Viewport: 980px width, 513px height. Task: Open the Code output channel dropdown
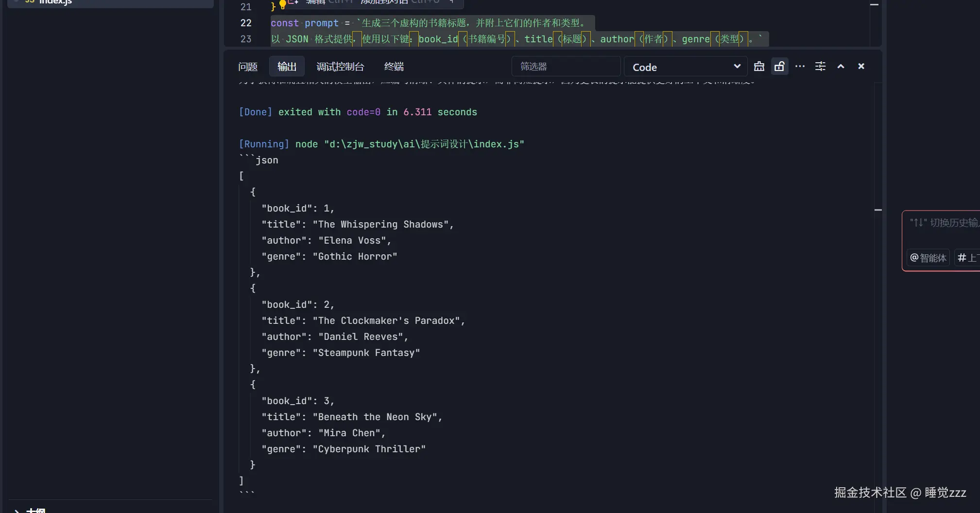(686, 67)
